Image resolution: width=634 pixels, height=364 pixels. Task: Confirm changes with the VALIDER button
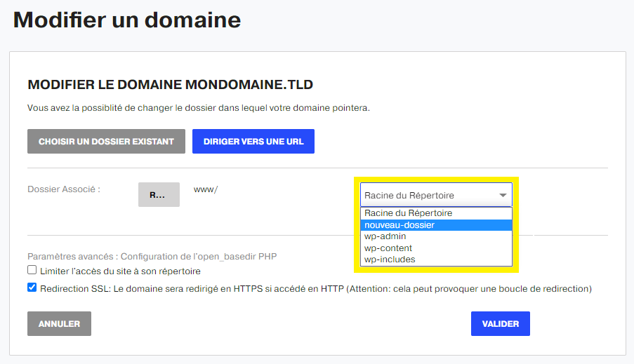501,323
